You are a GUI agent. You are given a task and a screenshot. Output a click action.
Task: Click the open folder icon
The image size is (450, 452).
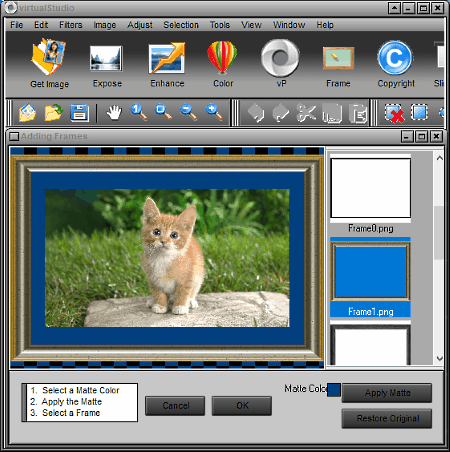coord(53,113)
